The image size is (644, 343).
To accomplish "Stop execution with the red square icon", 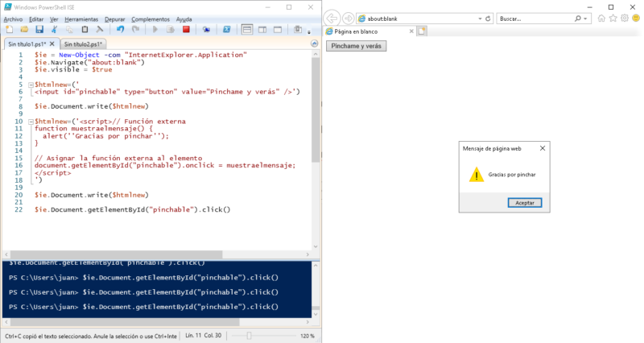I will tap(186, 29).
